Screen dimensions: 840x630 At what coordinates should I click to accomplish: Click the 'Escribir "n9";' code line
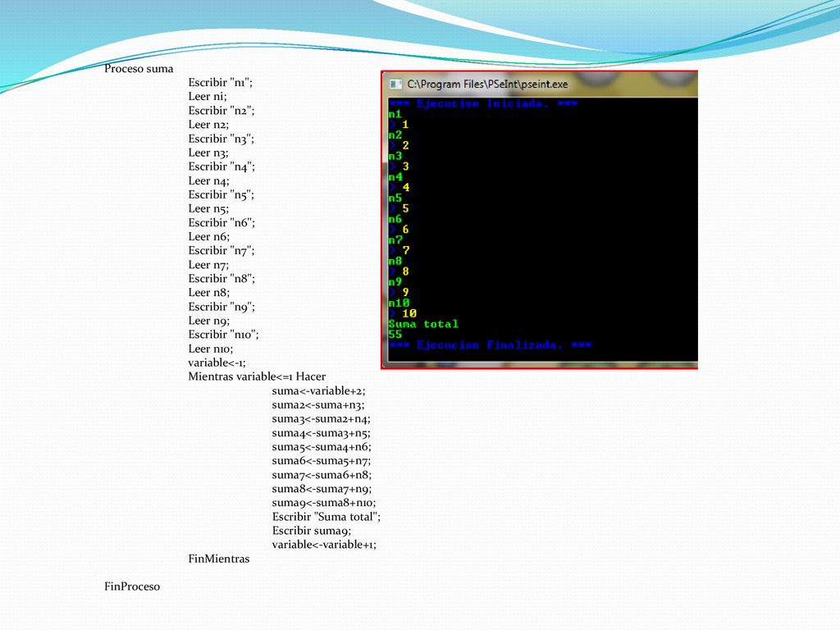221,307
